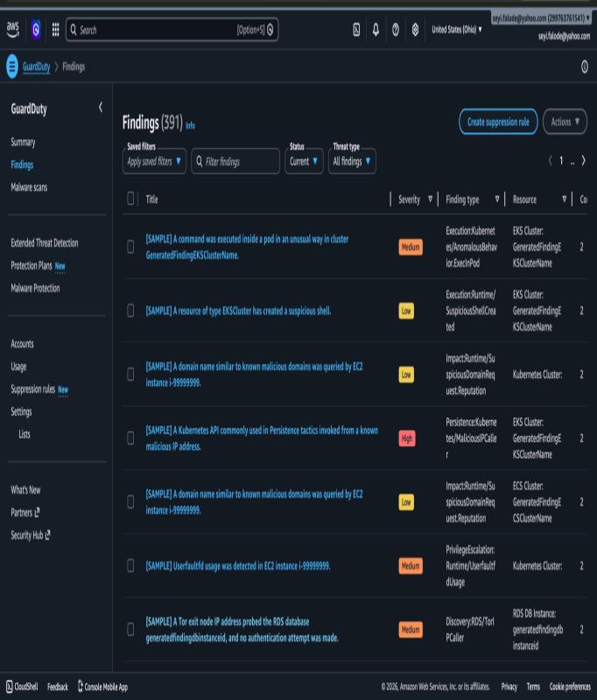Open the Status Current dropdown
The width and height of the screenshot is (597, 700).
pos(304,161)
